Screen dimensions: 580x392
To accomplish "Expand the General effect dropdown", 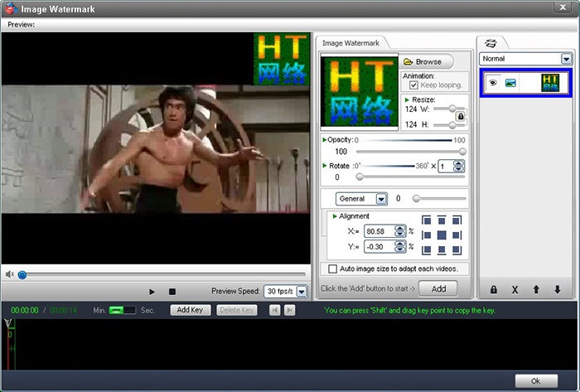I will tap(381, 199).
